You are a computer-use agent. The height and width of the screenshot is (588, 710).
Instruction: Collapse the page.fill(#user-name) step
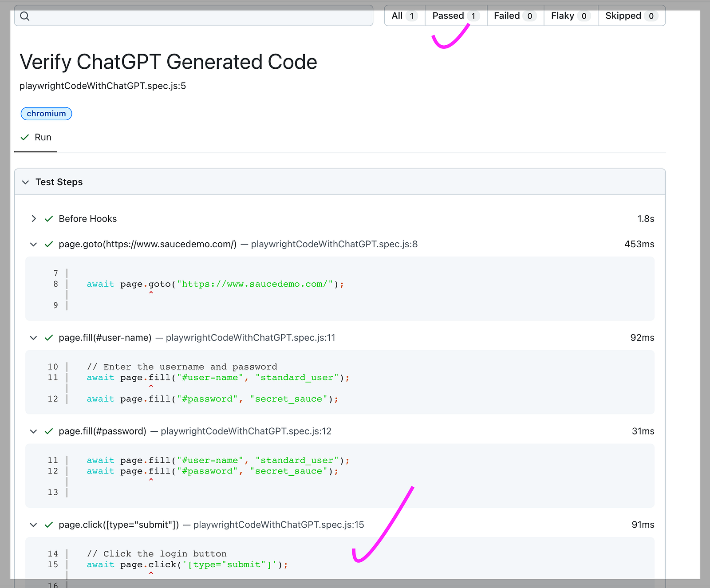[x=34, y=338]
